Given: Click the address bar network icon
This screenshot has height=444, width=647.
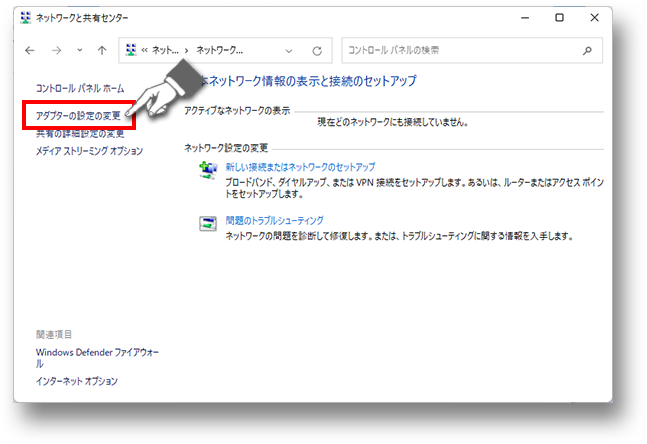Looking at the screenshot, I should 131,50.
